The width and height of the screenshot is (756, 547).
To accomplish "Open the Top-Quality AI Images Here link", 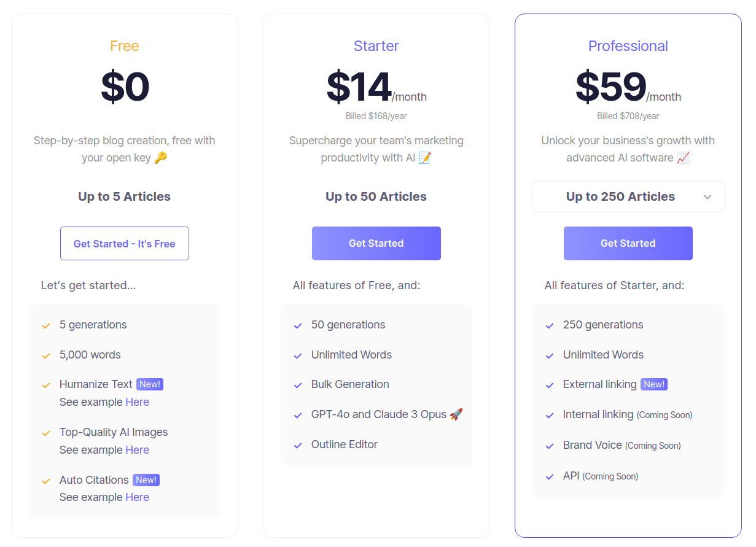I will pos(137,450).
